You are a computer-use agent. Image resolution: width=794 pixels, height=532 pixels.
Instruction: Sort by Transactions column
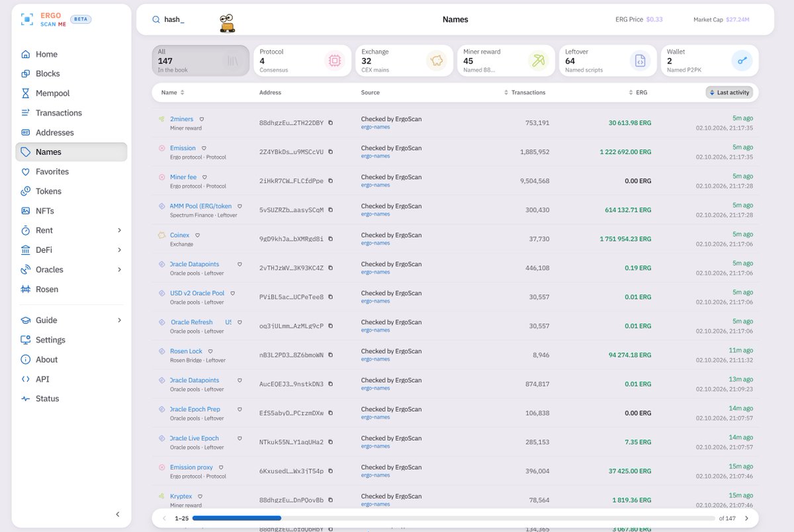point(525,93)
